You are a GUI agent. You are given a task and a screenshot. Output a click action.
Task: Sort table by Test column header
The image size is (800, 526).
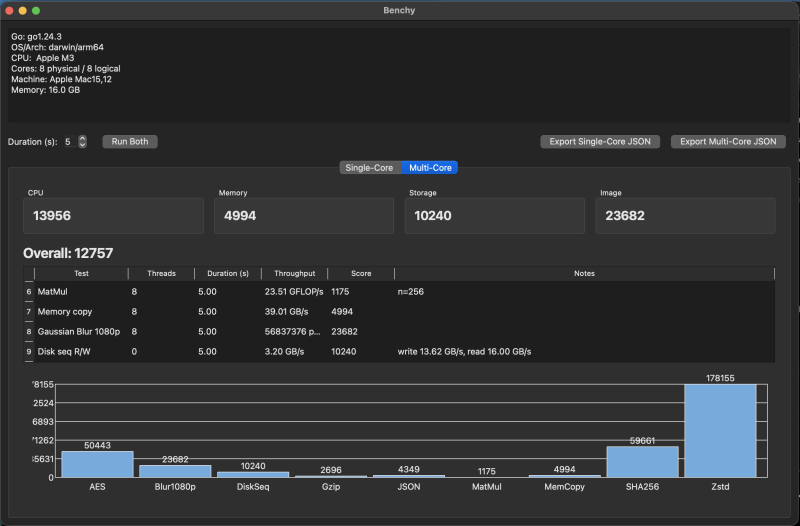[81, 273]
